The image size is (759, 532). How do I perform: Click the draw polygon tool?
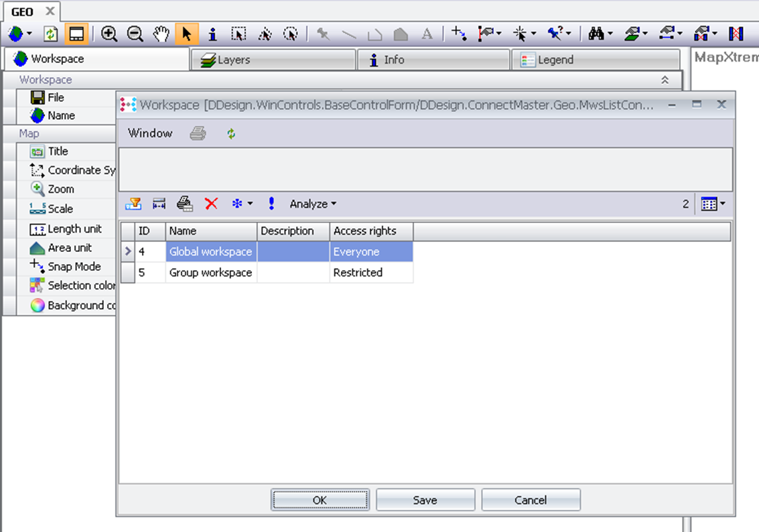[401, 34]
